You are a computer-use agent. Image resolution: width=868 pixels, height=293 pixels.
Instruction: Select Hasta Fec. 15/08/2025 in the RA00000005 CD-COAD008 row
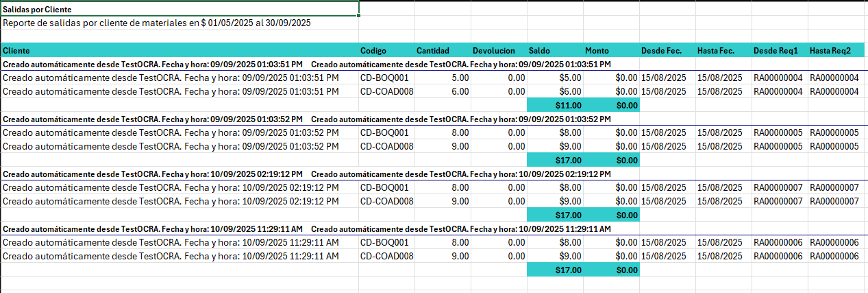(723, 146)
